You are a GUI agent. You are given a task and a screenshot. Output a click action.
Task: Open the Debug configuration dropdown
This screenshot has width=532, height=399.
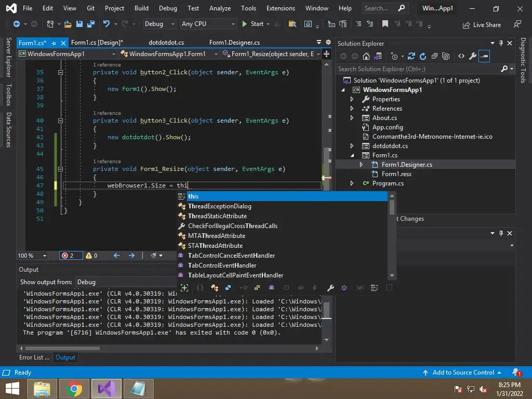(159, 24)
